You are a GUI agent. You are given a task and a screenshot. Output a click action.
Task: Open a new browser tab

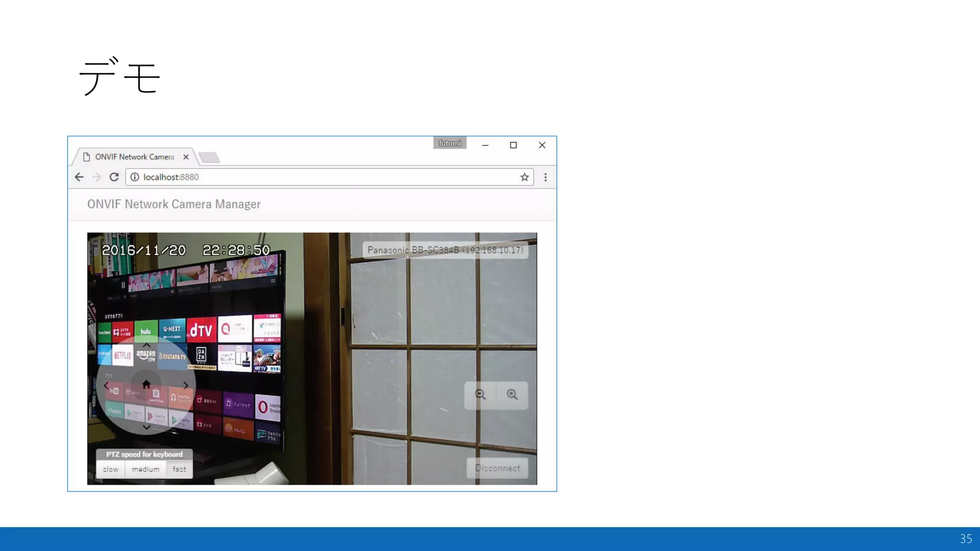tap(209, 157)
